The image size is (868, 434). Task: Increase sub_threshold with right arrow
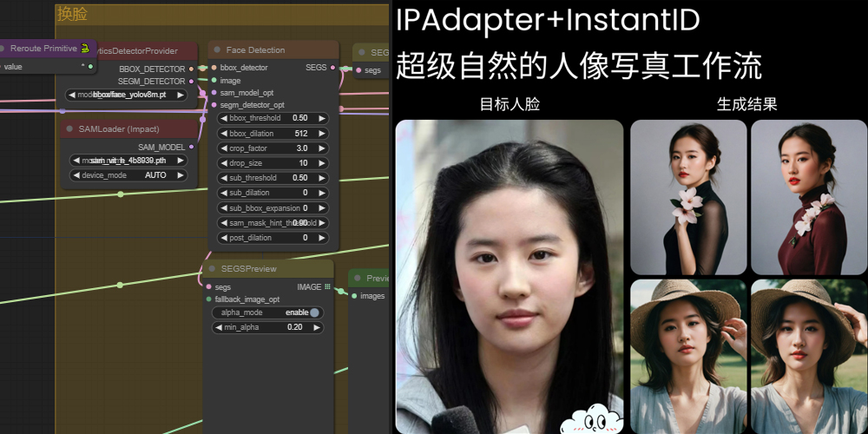point(322,178)
